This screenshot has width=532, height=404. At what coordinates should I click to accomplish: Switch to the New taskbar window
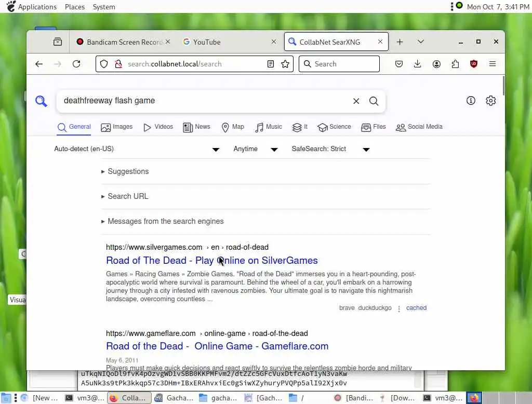click(x=40, y=398)
